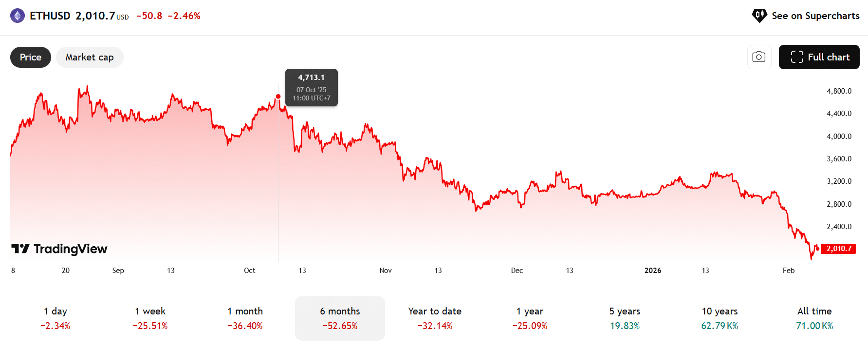Click the Ethereum coin logo icon

(x=18, y=16)
